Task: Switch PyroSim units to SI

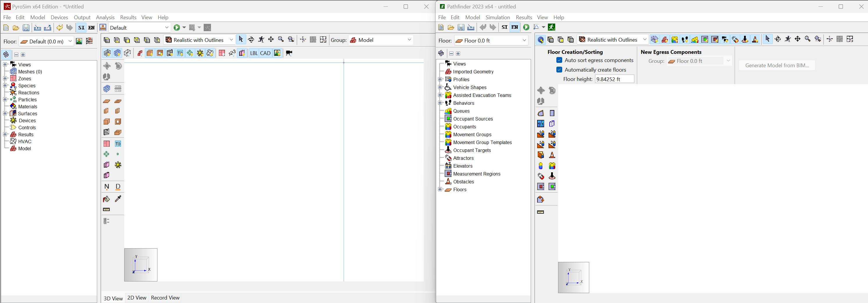Action: (81, 28)
